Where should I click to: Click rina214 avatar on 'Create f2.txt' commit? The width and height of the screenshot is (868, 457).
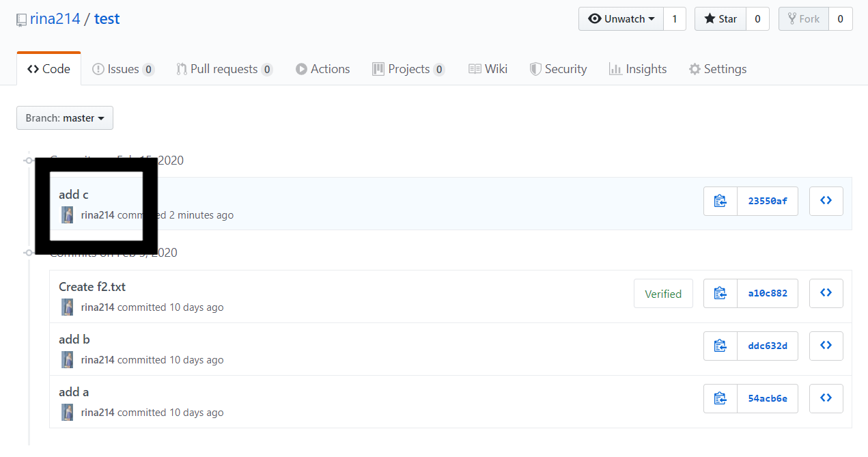pos(68,307)
